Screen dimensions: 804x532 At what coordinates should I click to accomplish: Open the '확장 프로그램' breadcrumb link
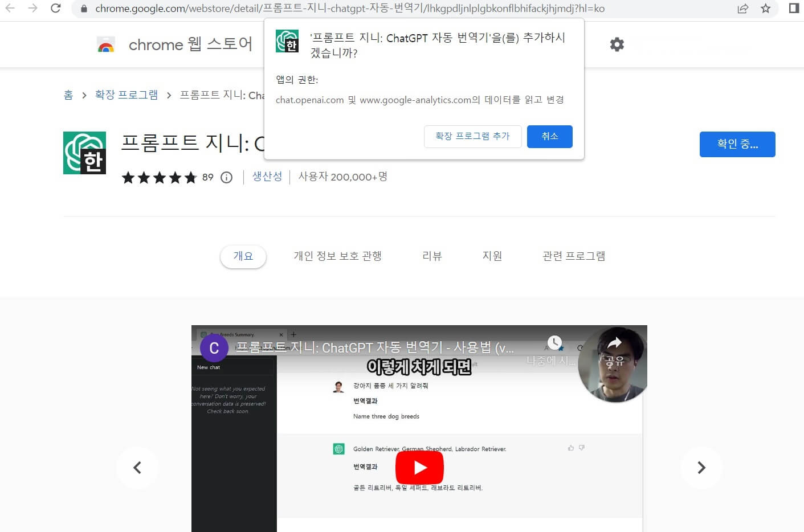126,95
